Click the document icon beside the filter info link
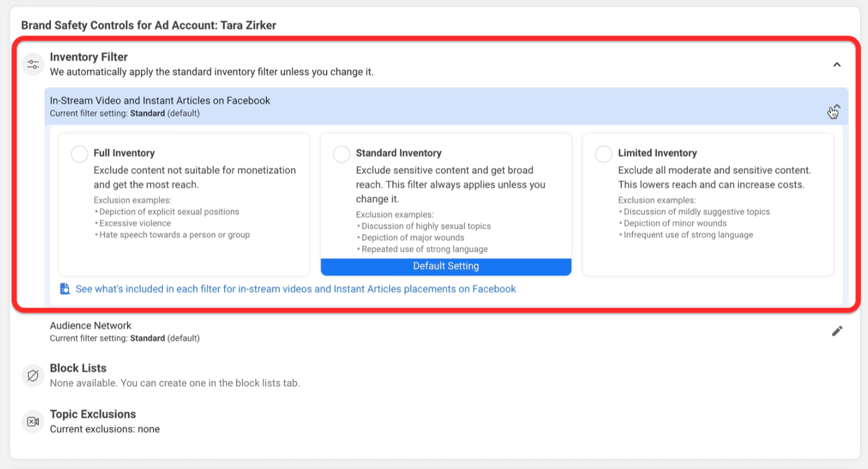The height and width of the screenshot is (469, 868). click(65, 289)
